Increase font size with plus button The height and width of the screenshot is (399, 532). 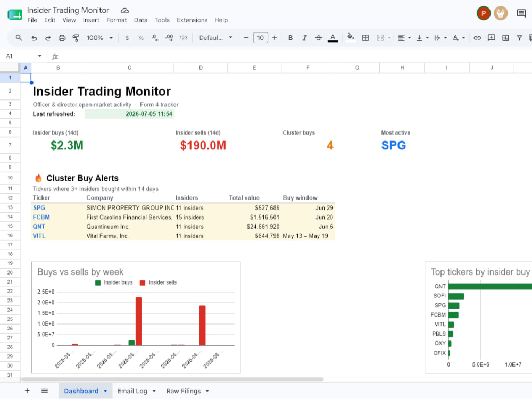(x=275, y=38)
